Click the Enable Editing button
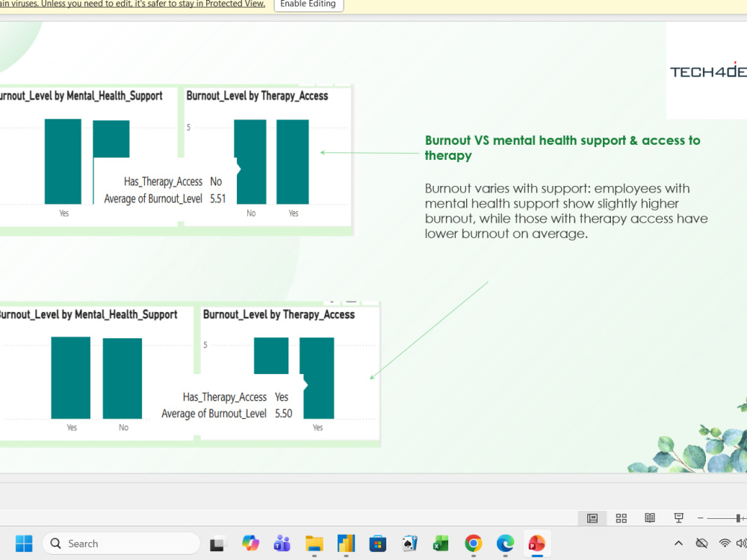747x560 pixels. (x=309, y=4)
